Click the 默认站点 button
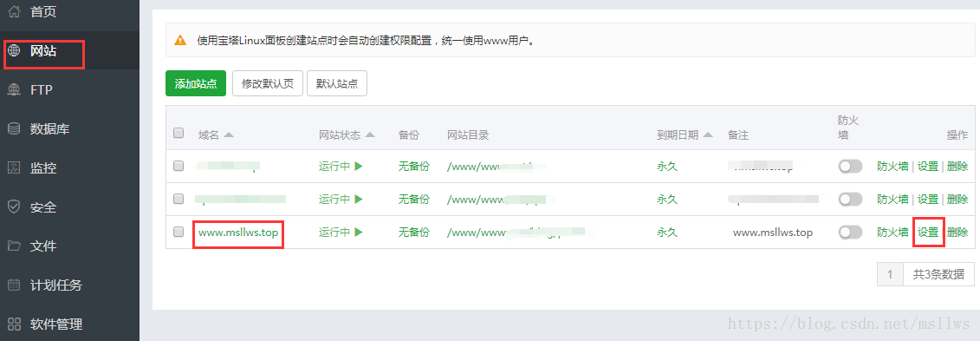The width and height of the screenshot is (980, 341). [337, 83]
